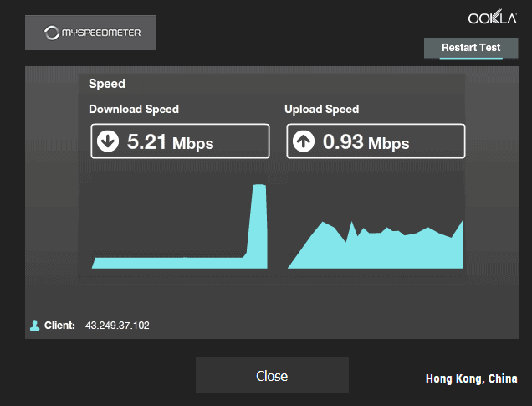The width and height of the screenshot is (532, 406).
Task: Click the client IP address 43.249.37.102
Action: pos(117,326)
